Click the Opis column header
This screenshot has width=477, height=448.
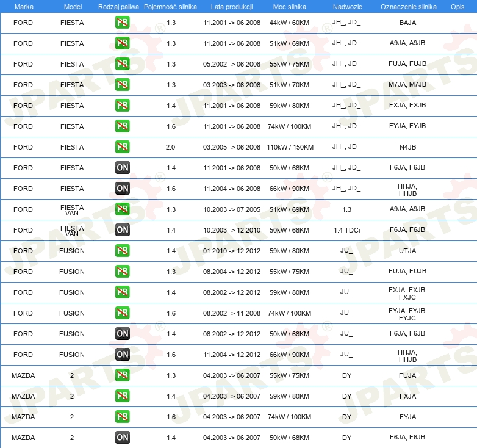(x=457, y=7)
